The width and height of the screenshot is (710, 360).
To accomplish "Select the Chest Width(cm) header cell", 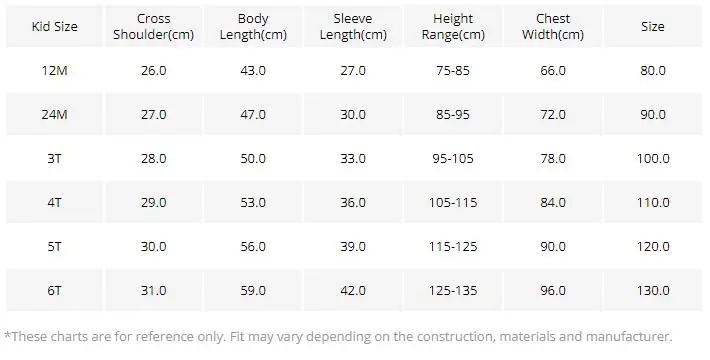I will point(553,26).
